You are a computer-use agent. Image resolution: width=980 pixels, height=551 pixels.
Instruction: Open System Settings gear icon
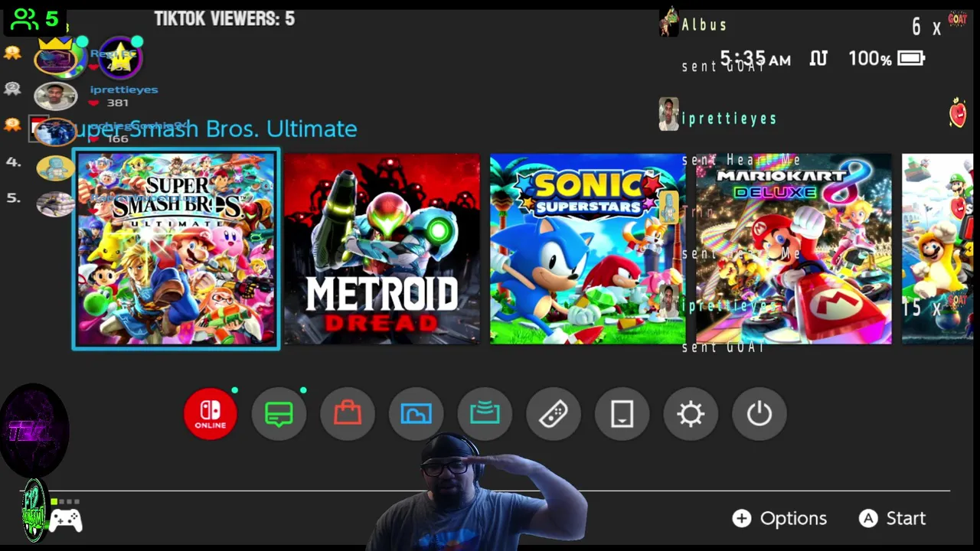(x=691, y=414)
